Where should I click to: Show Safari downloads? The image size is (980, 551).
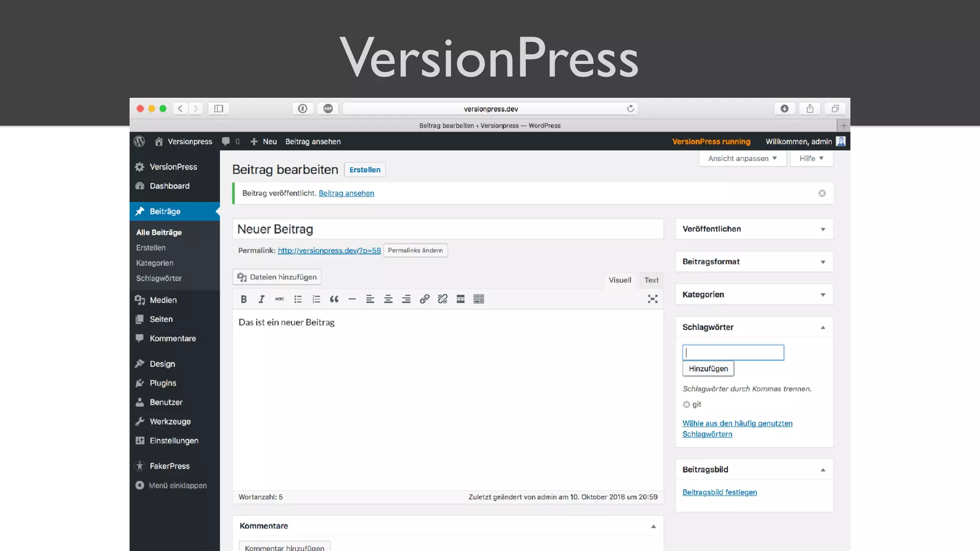(x=785, y=109)
